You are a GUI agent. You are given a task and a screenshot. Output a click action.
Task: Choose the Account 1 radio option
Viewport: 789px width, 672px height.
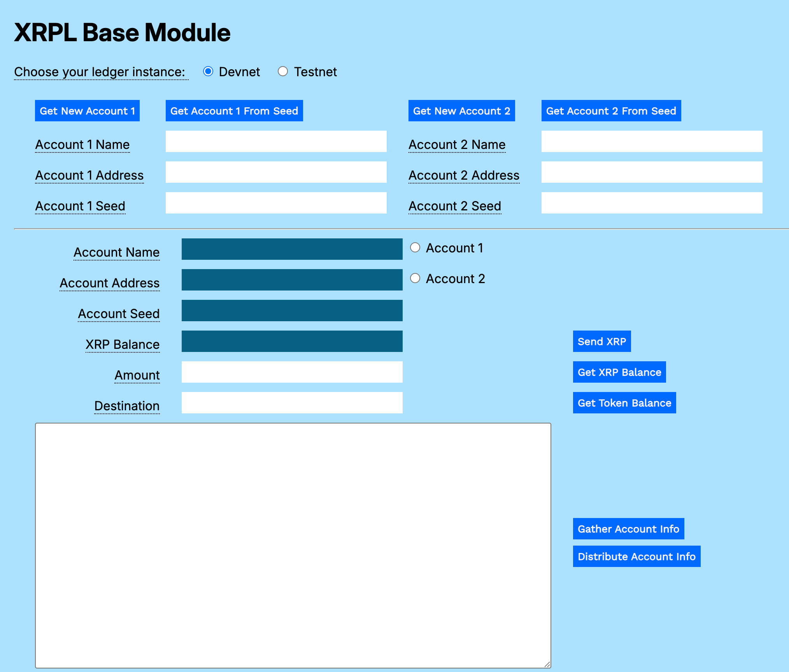[x=415, y=248]
